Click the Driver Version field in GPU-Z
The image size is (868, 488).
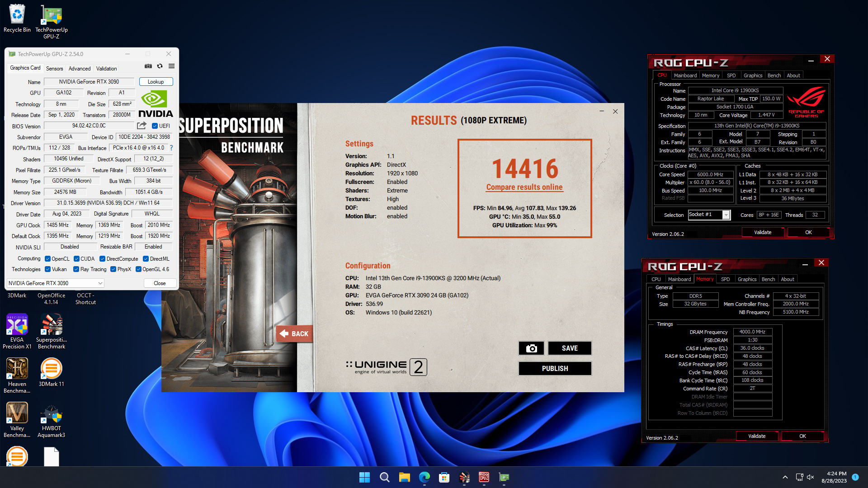pyautogui.click(x=108, y=203)
